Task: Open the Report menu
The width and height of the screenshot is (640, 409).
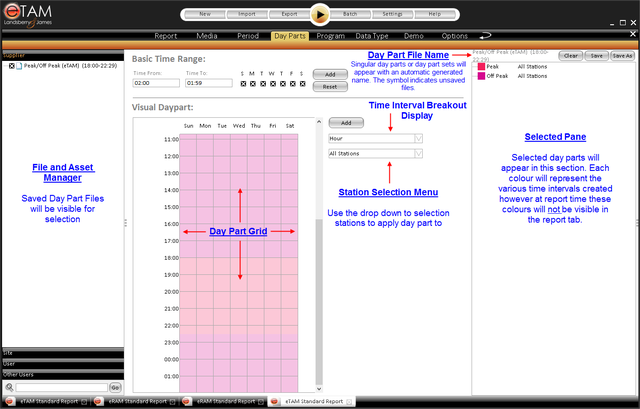Action: coord(165,36)
